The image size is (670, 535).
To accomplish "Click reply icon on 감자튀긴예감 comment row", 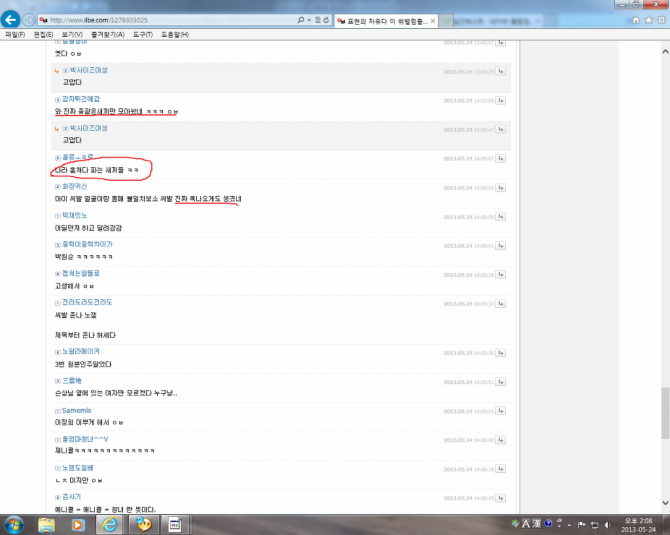I will [501, 100].
